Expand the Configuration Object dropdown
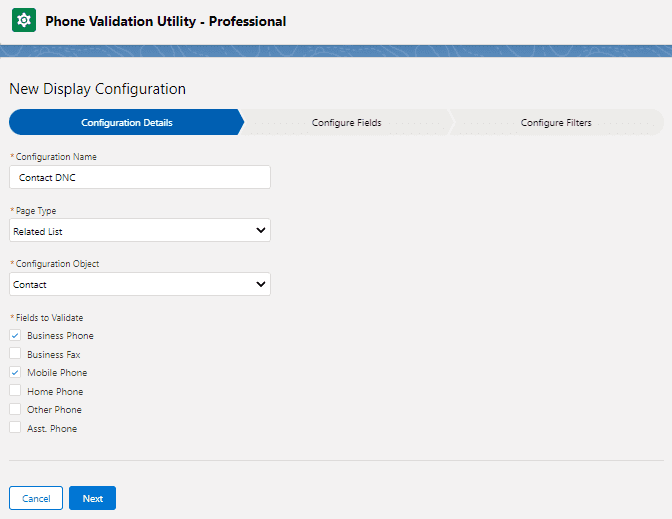The height and width of the screenshot is (519, 672). pyautogui.click(x=139, y=285)
